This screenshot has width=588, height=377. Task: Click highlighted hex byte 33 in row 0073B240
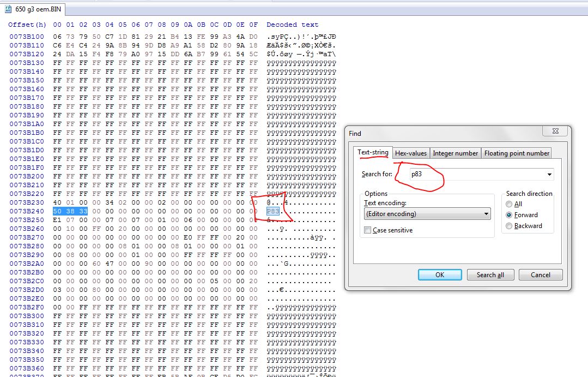click(83, 211)
